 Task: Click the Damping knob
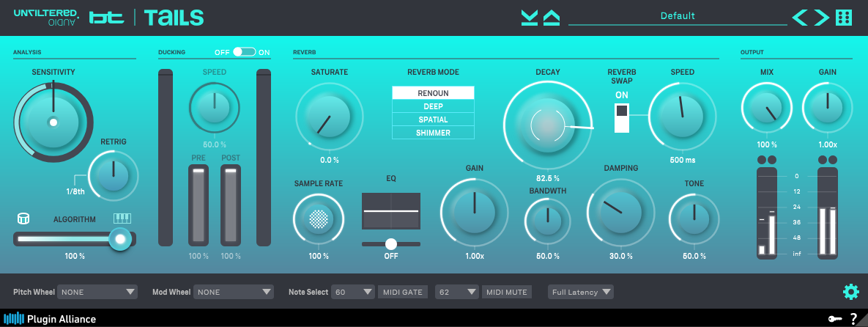620,213
